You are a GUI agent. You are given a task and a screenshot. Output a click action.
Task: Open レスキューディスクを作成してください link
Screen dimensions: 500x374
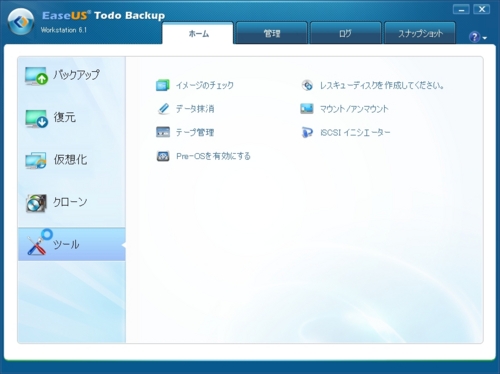382,86
